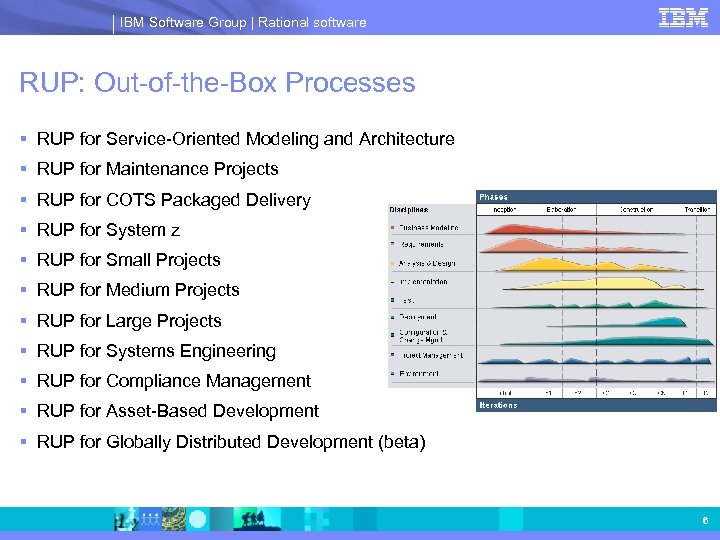Click 'RUP for Asset-Based Development' bullet
Viewport: 720px width, 540px height.
(x=178, y=411)
